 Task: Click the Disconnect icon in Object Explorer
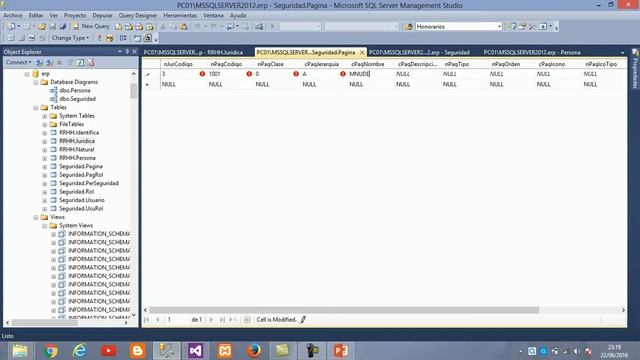coord(49,62)
